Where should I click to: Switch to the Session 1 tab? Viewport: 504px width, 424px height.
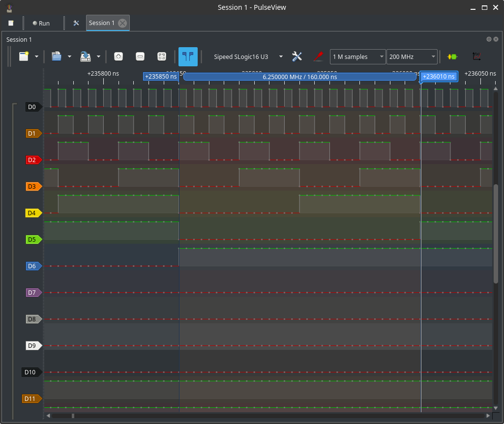coord(101,23)
